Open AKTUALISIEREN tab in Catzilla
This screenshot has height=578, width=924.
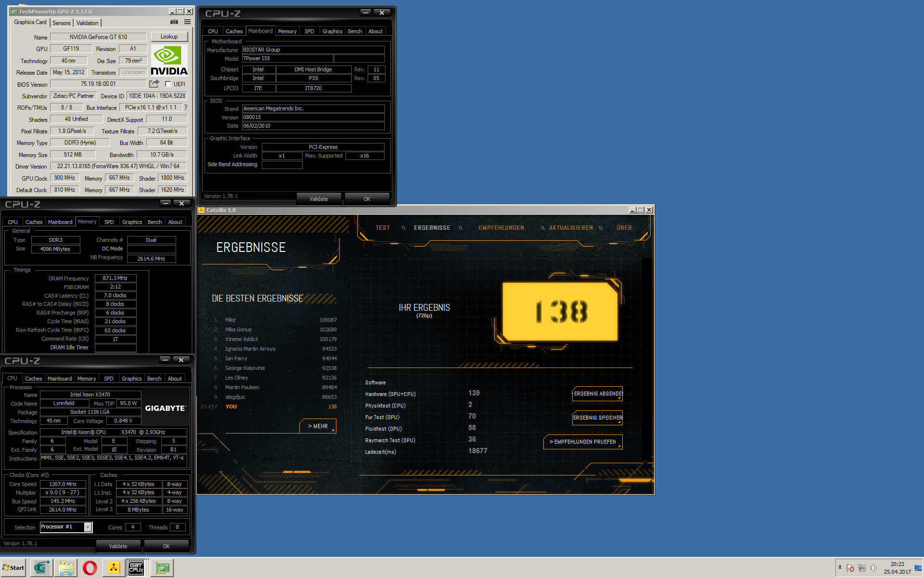coord(571,228)
